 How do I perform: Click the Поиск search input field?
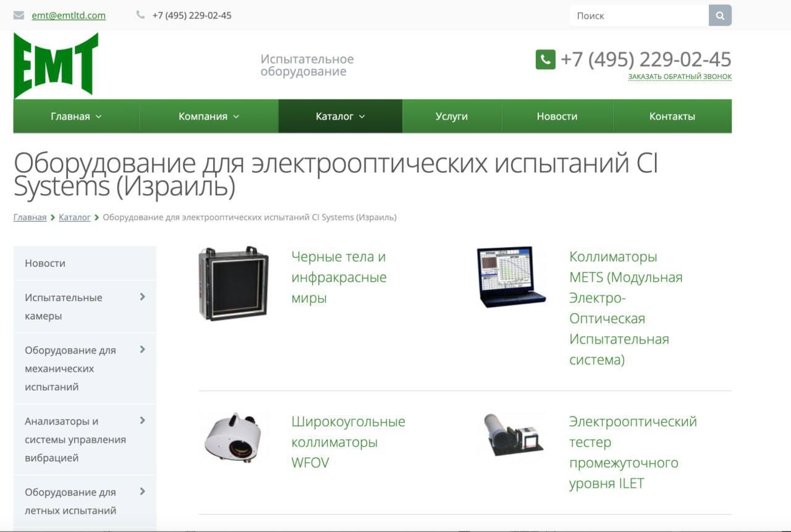click(x=638, y=15)
